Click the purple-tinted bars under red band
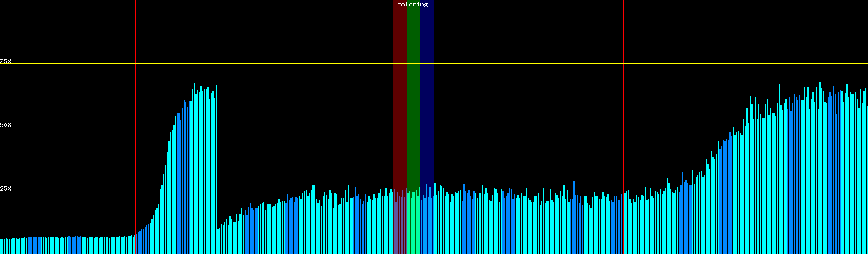The height and width of the screenshot is (254, 868). click(400, 224)
